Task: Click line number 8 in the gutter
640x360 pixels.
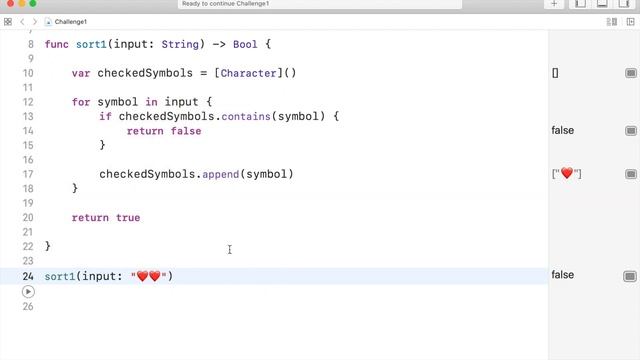Action: tap(31, 44)
